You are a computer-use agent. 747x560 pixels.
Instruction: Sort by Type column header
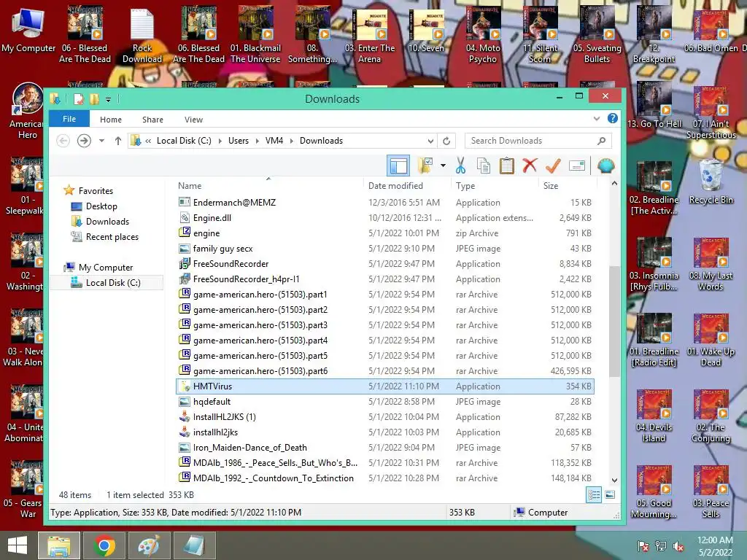click(465, 186)
